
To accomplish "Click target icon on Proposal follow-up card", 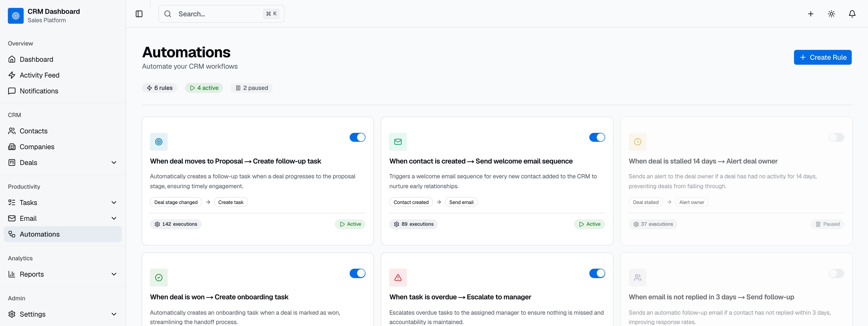I will (159, 142).
